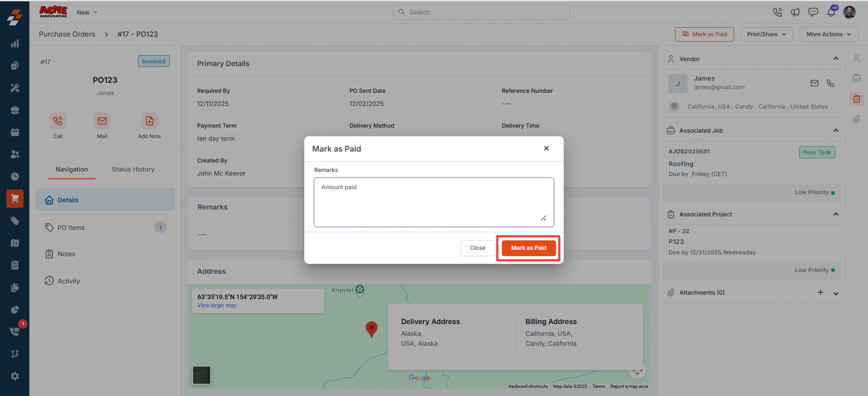868x396 pixels.
Task: Click the Invoiced status badge
Action: (154, 61)
